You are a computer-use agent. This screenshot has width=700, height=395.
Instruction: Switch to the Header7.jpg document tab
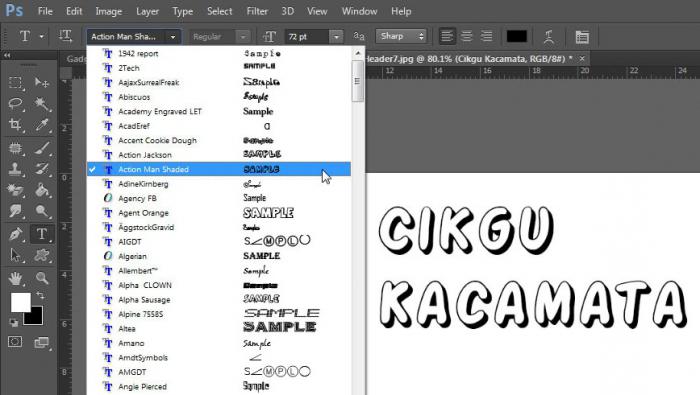coord(469,58)
